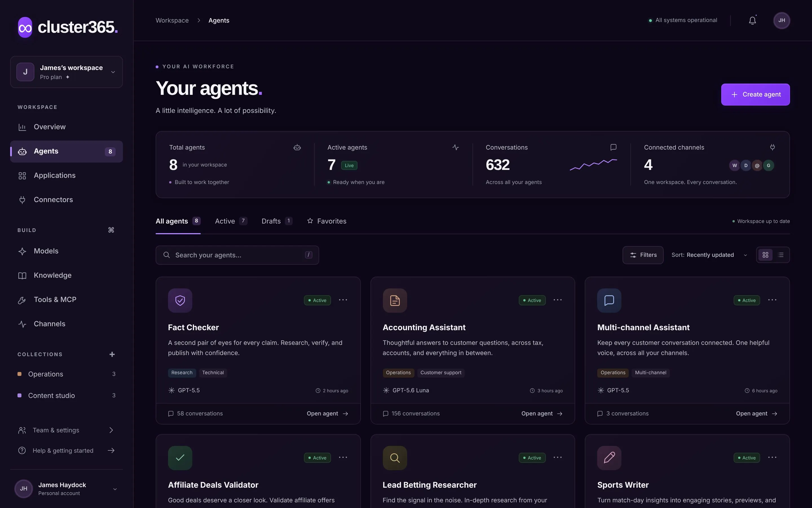The image size is (812, 508).
Task: Open Accounting Assistant three-dot options menu
Action: click(557, 300)
